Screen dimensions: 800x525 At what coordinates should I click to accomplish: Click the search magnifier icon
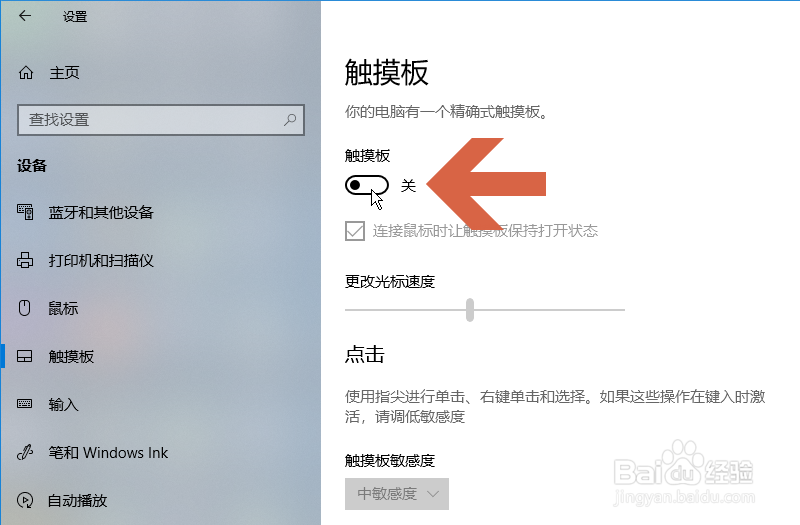[290, 120]
